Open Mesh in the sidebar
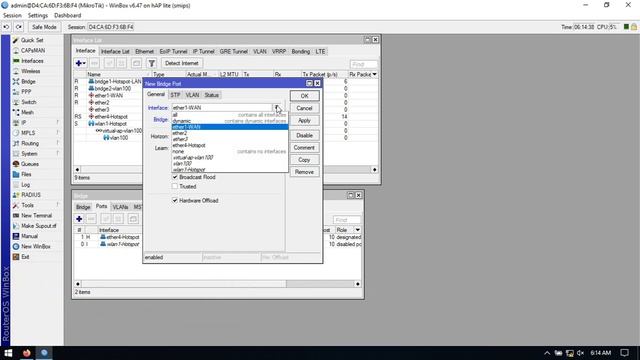This screenshot has height=360, width=640. (27, 112)
